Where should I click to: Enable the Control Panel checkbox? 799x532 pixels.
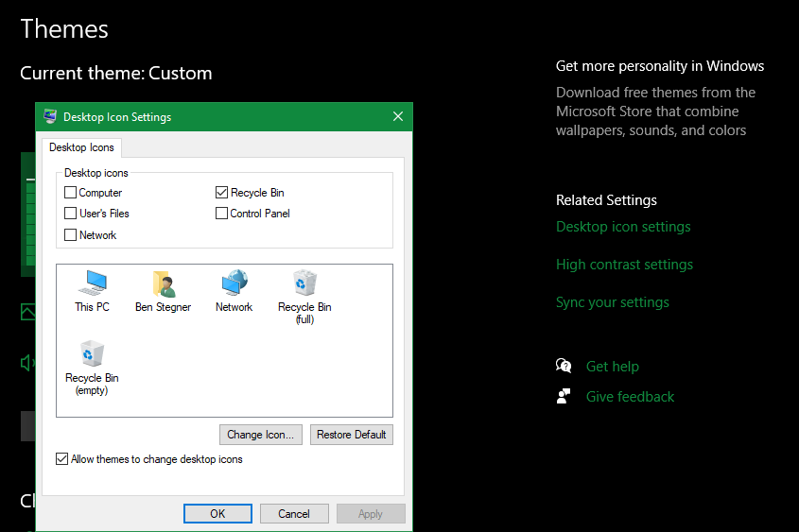[x=222, y=214]
